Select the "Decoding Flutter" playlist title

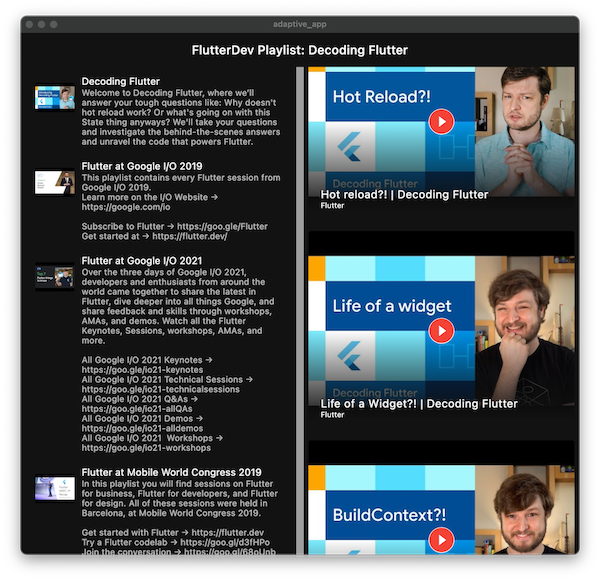pyautogui.click(x=120, y=81)
